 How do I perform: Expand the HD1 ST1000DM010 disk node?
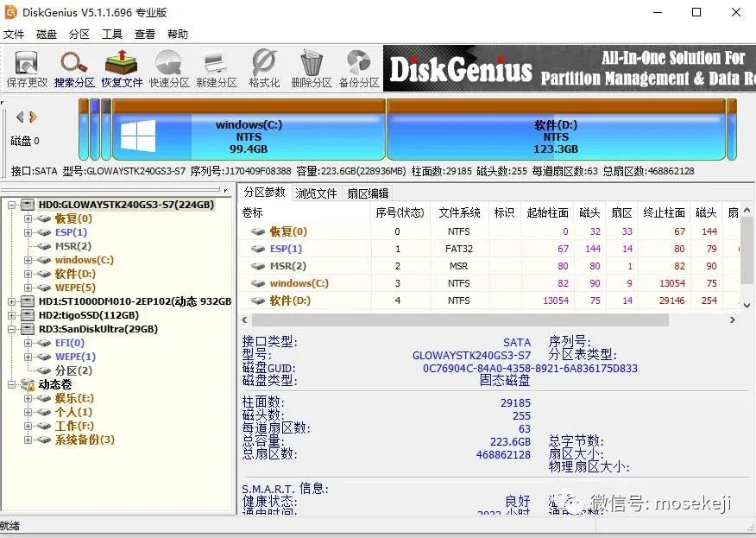pos(11,301)
